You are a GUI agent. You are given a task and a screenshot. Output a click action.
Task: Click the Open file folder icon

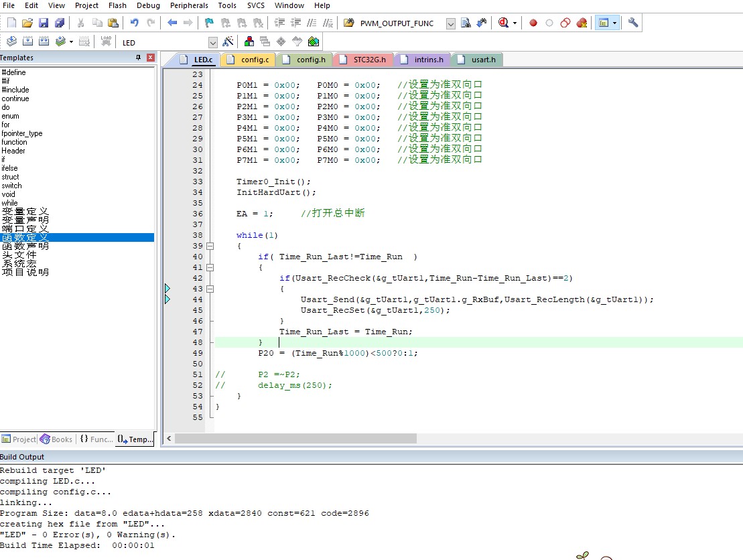tap(27, 23)
